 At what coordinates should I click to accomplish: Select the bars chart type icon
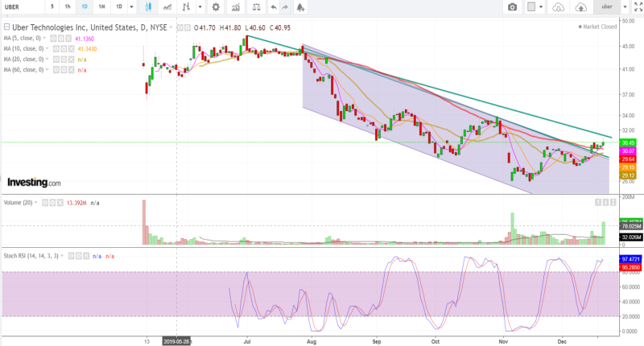point(187,6)
